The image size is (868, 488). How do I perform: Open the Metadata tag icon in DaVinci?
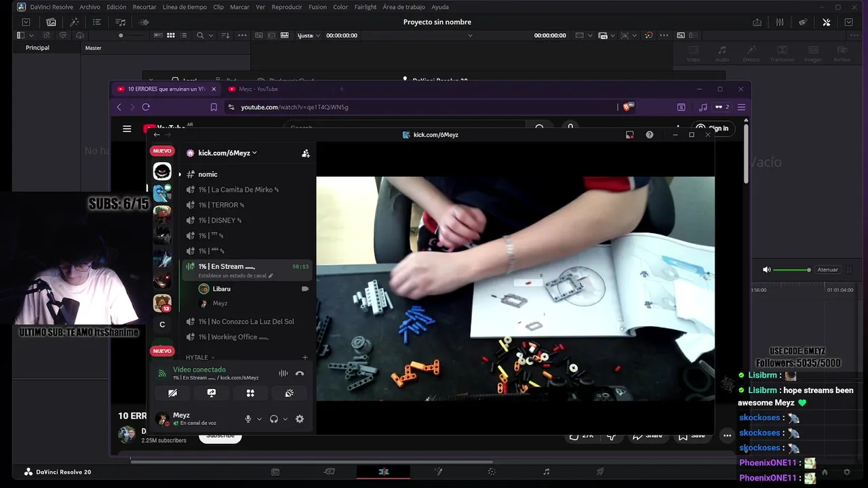tap(803, 22)
